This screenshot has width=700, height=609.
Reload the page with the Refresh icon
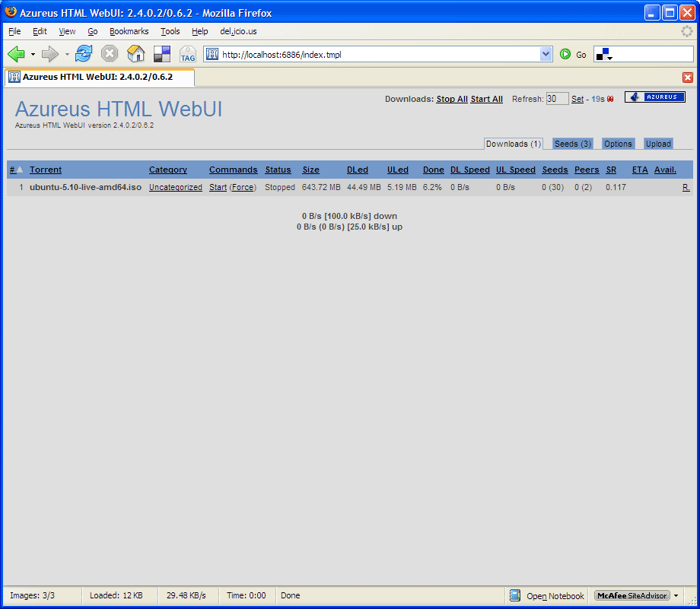pos(84,54)
